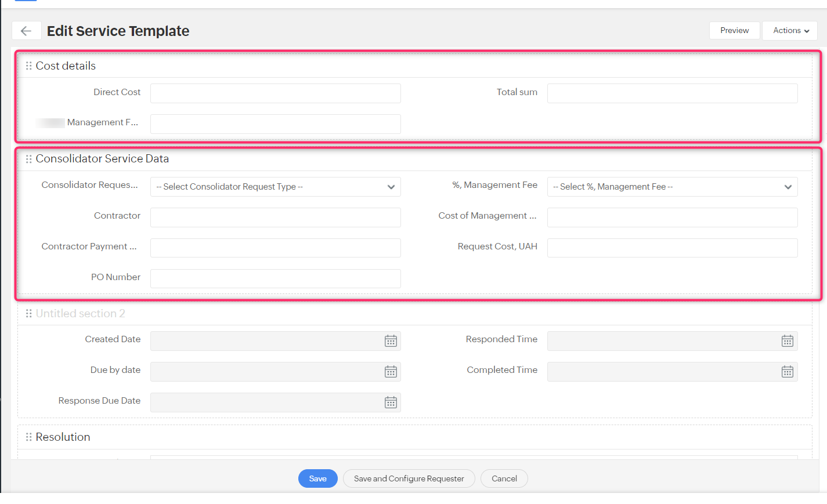827x504 pixels.
Task: Click the Consolidator Service Data drag handle
Action: click(28, 159)
